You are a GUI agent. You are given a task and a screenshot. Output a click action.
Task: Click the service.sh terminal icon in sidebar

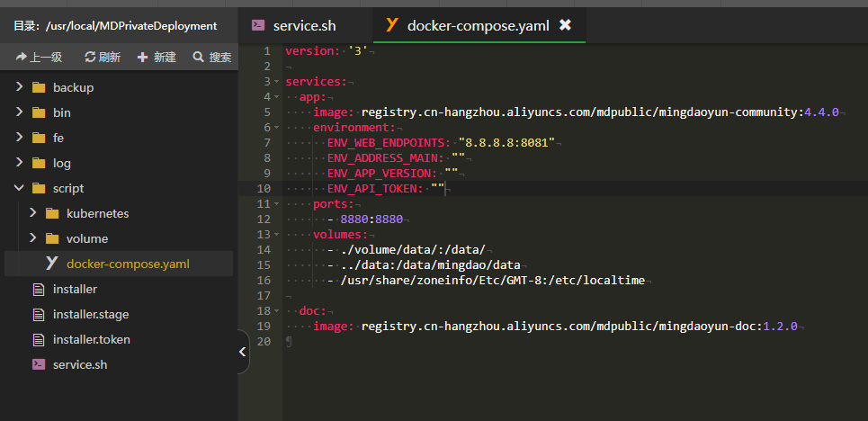[38, 364]
